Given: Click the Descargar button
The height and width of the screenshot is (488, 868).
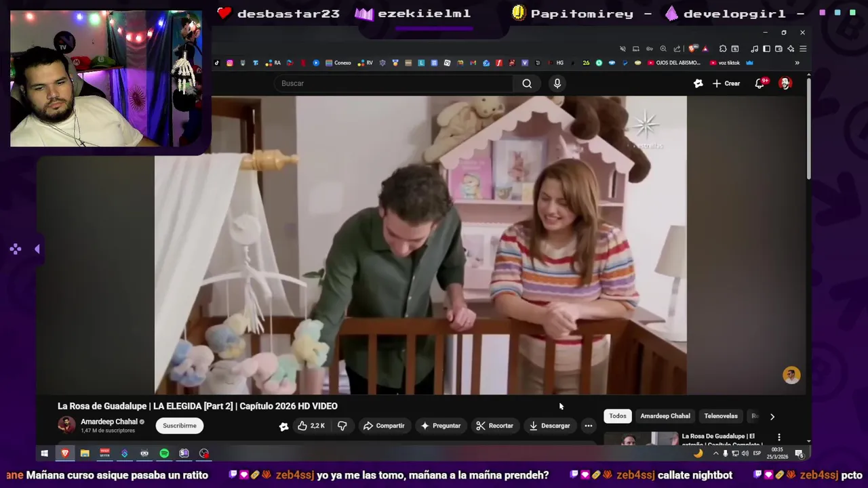Looking at the screenshot, I should pos(550,426).
